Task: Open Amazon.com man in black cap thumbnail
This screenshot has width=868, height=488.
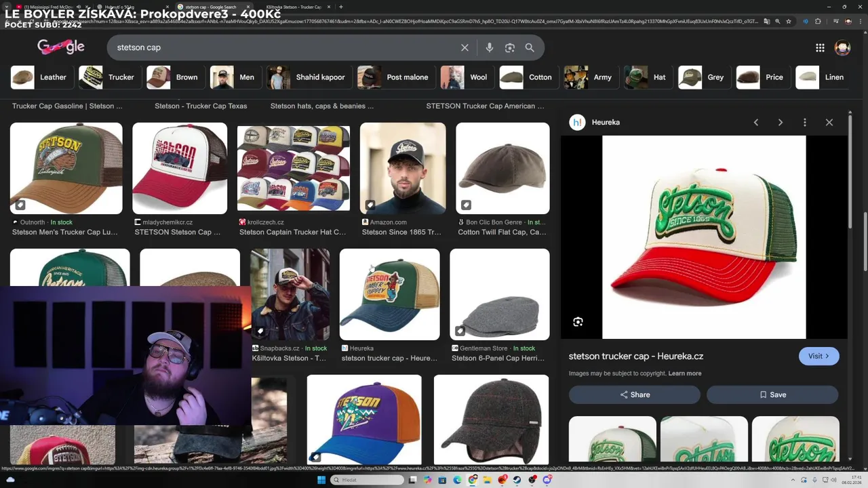Action: pos(403,168)
